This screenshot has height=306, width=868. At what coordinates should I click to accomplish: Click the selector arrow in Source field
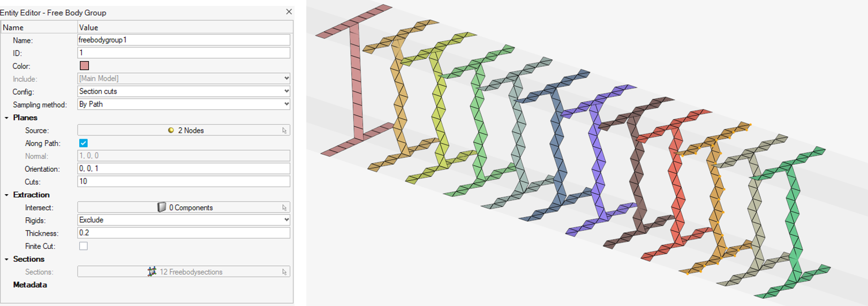point(284,131)
